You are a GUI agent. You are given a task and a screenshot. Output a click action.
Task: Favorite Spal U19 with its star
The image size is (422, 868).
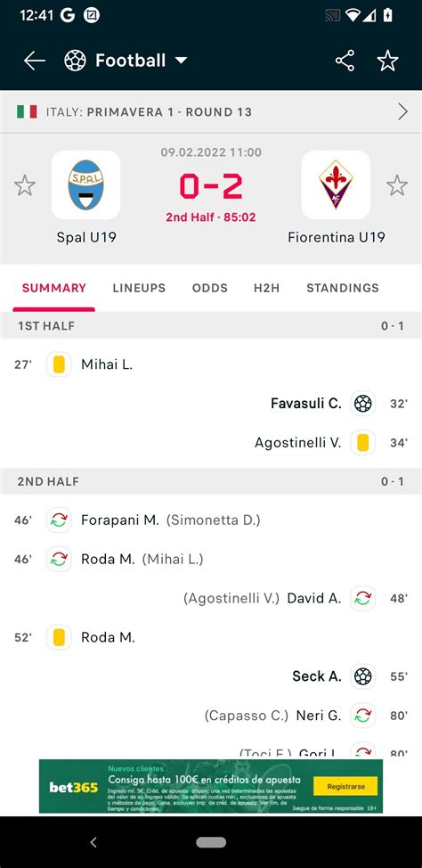pos(25,185)
